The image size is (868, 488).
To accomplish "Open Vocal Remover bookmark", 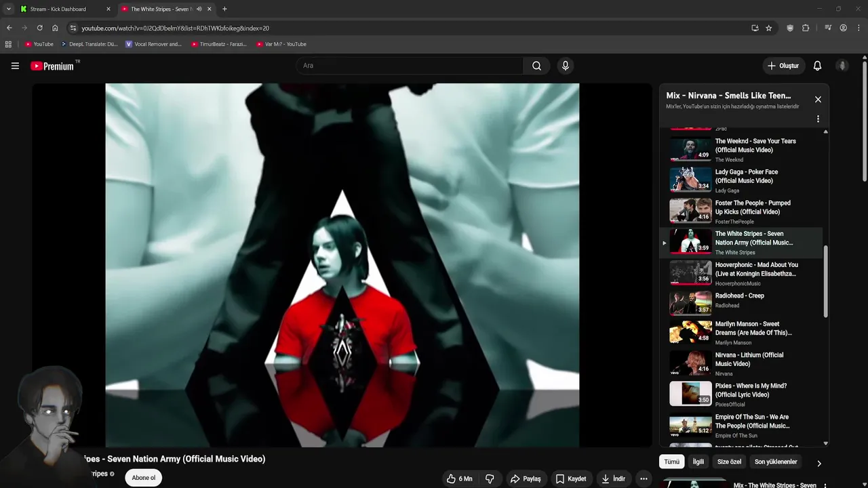I will [153, 44].
